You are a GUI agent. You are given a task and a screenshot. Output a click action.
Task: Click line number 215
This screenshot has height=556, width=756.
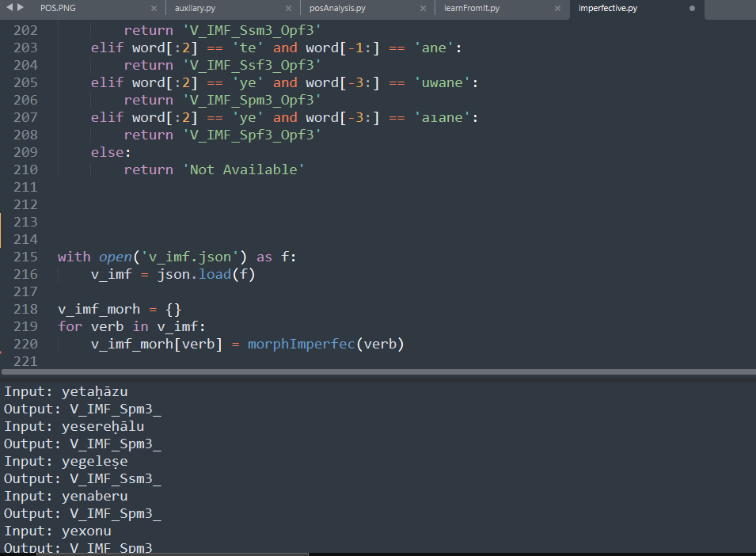25,257
